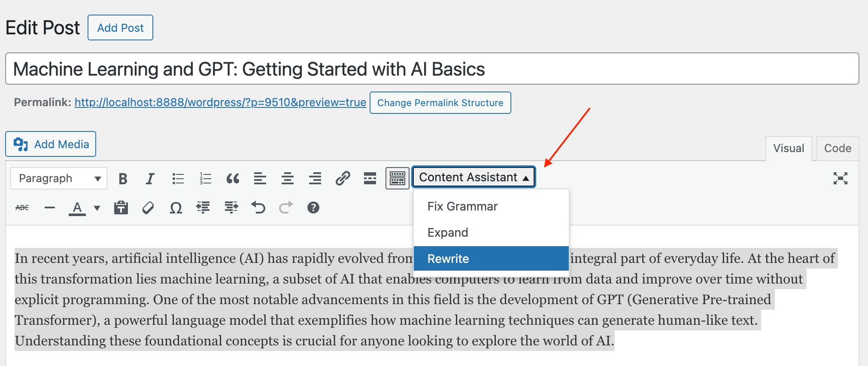Toggle paste as text
Image resolution: width=868 pixels, height=366 pixels.
click(121, 208)
